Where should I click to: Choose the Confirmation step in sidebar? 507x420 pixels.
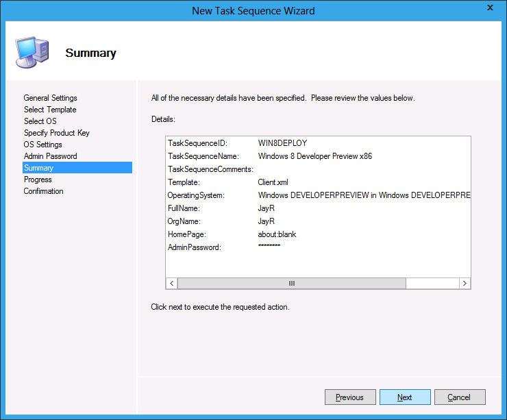point(43,191)
